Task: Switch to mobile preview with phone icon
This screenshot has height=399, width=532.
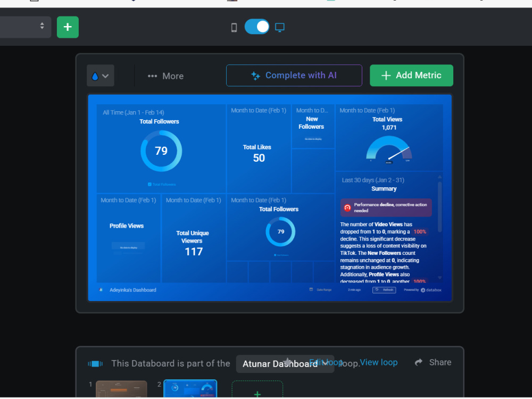Action: coord(234,27)
